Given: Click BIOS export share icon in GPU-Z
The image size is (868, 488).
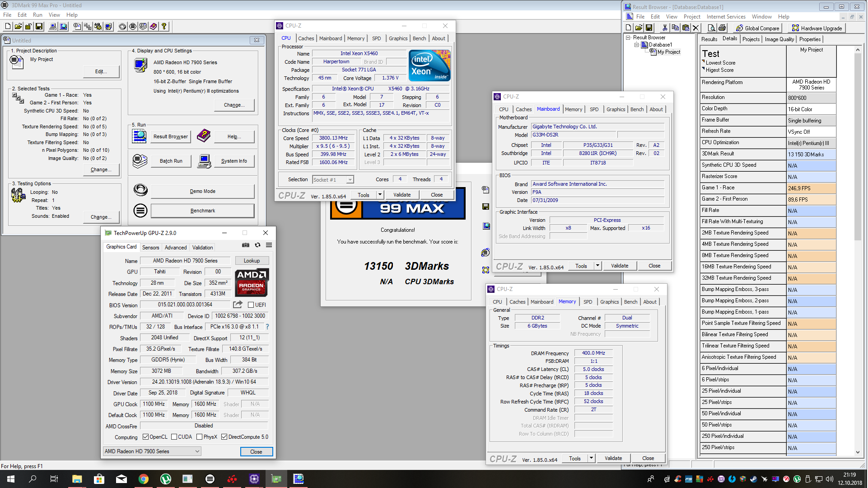Looking at the screenshot, I should tap(238, 305).
